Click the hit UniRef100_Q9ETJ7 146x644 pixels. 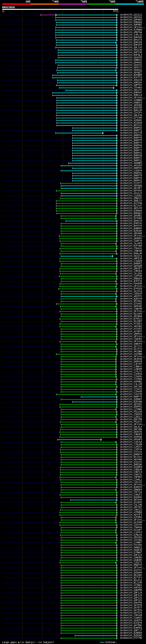(131, 631)
